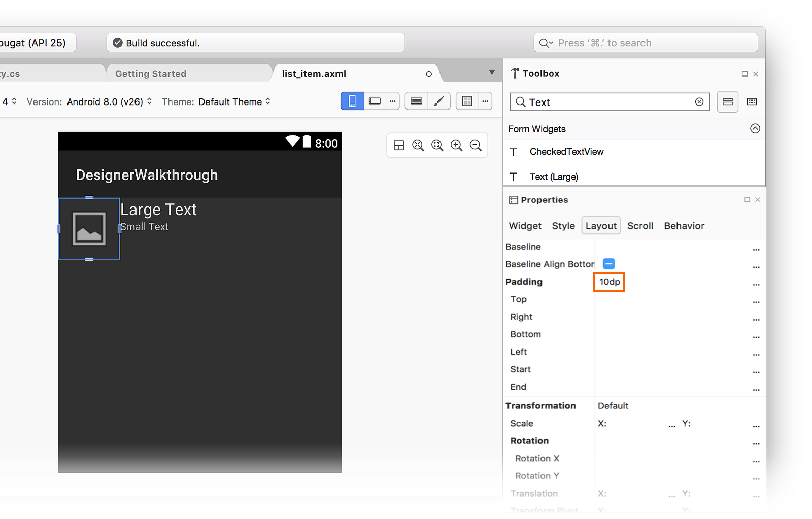This screenshot has width=812, height=519.
Task: Edit the Padding value 10dp
Action: point(609,282)
